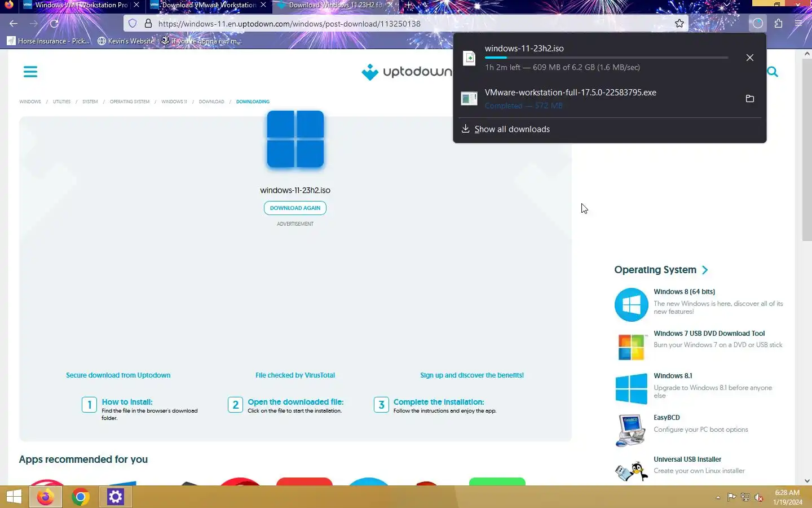The image size is (812, 508).
Task: Click the large Windows 11 logo
Action: pos(295,139)
